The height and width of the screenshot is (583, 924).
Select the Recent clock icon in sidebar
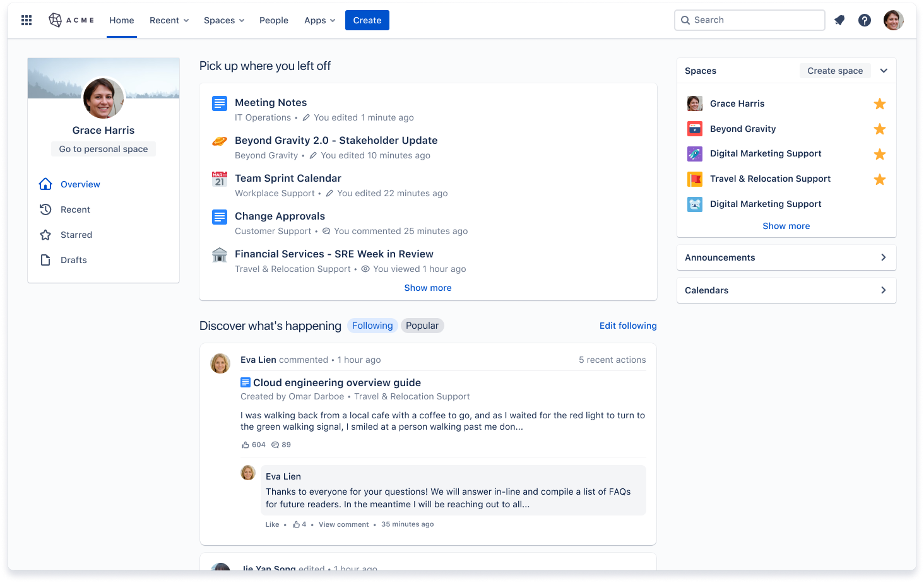tap(45, 209)
